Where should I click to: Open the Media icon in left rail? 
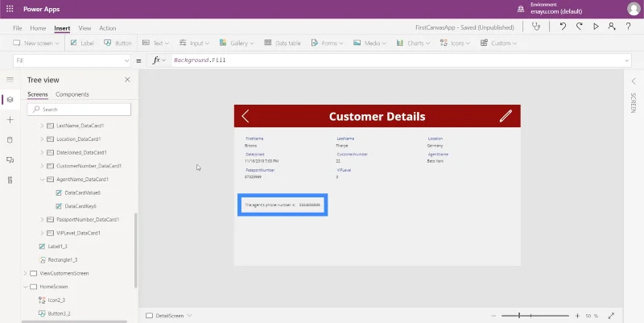(x=10, y=159)
